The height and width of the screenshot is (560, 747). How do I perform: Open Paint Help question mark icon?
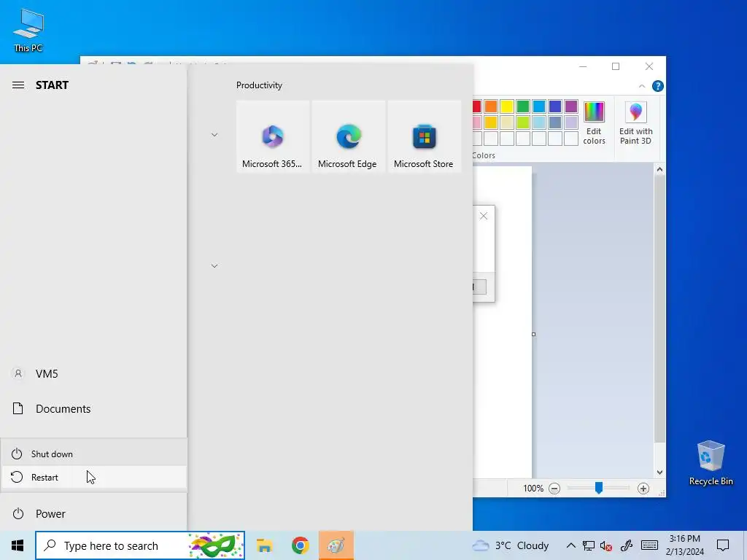[658, 86]
